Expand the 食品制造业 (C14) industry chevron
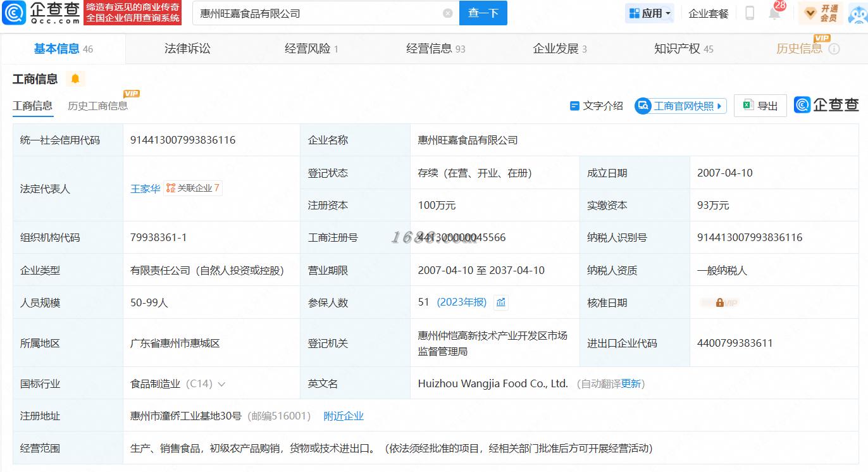Image resolution: width=868 pixels, height=472 pixels. 221,384
